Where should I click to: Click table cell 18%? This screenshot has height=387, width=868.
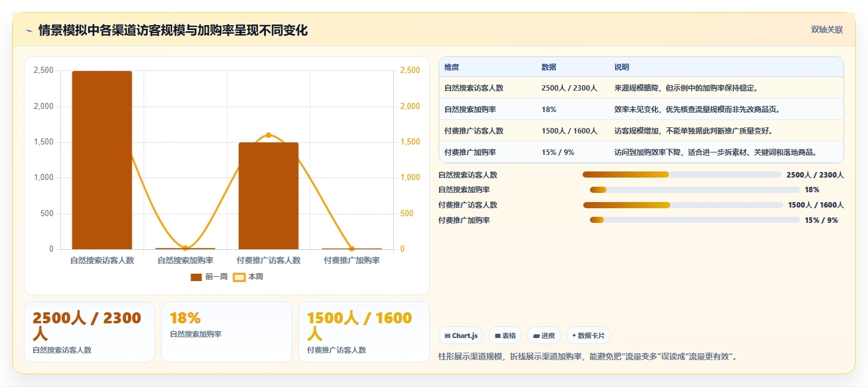click(x=549, y=110)
